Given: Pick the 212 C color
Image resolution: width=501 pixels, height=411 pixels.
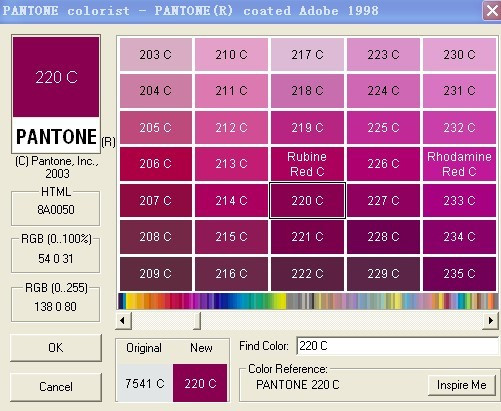Looking at the screenshot, I should pyautogui.click(x=231, y=127).
